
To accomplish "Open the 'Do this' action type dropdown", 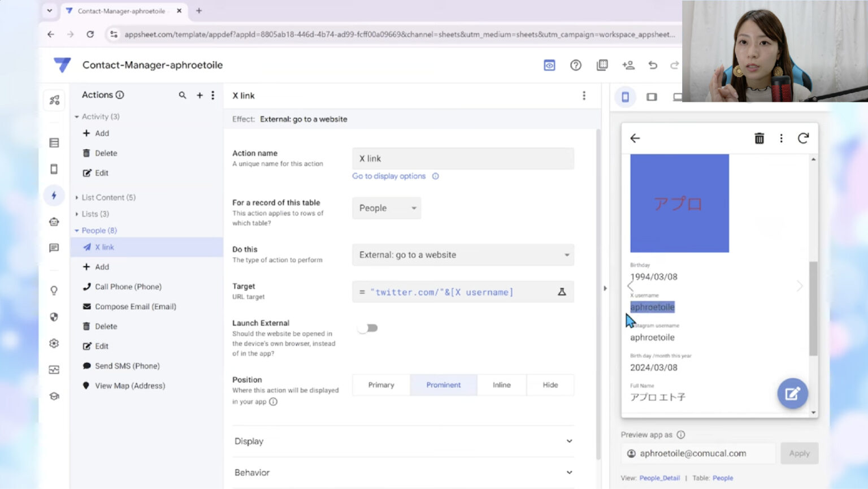I will [x=462, y=255].
